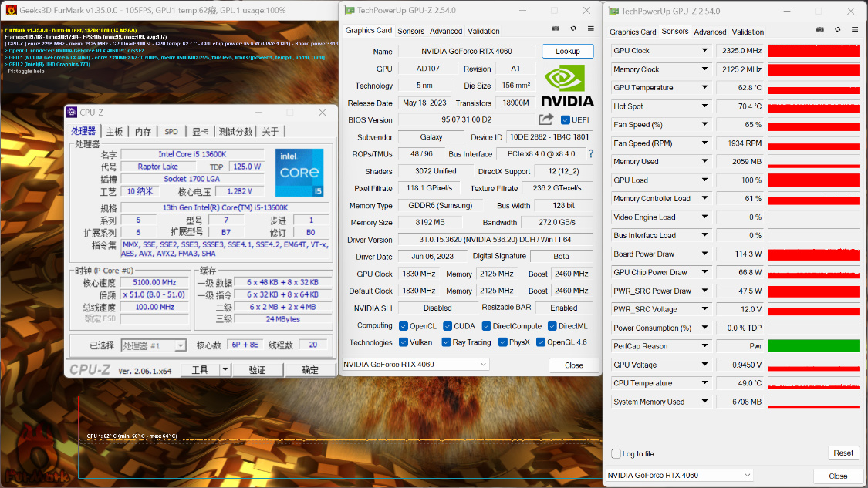The image size is (868, 488).
Task: Open the 主板 tab in CPU-Z
Action: point(114,131)
